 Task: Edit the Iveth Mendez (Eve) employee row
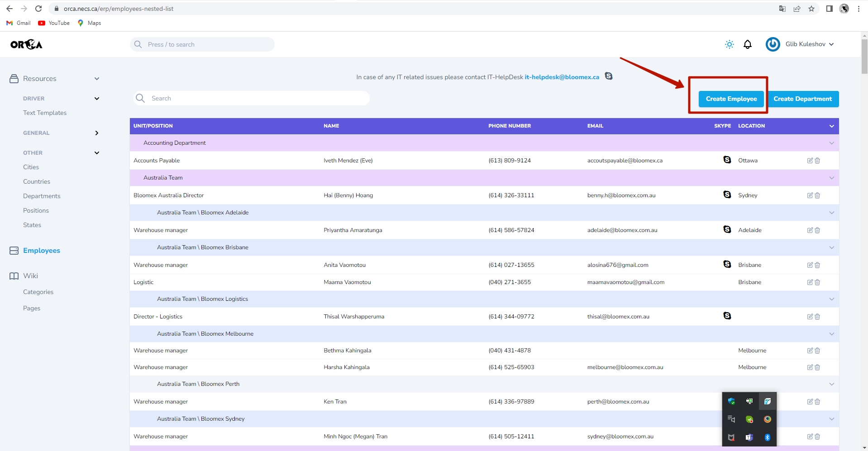coord(810,161)
